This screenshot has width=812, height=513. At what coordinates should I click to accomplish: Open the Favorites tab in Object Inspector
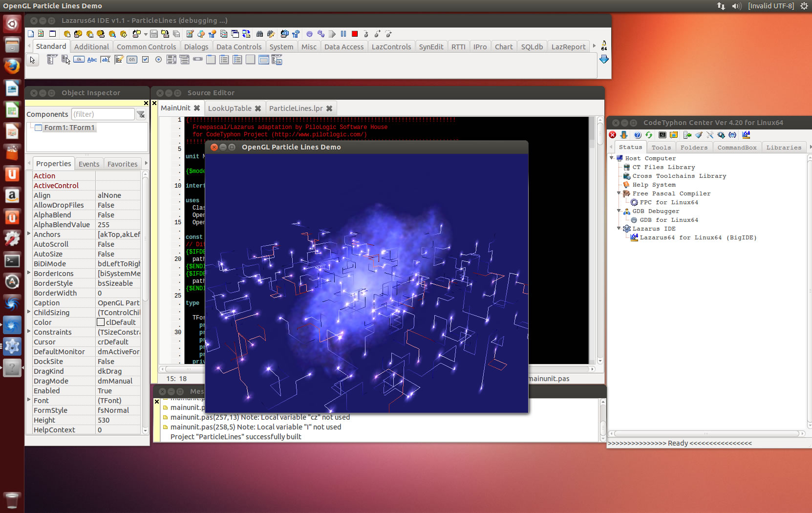pos(122,164)
